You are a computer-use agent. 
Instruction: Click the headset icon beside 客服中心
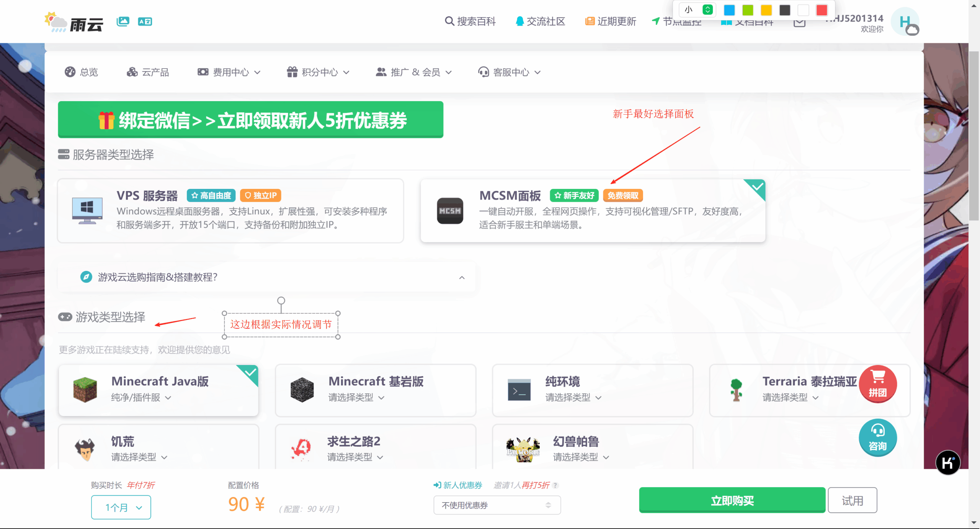tap(483, 72)
